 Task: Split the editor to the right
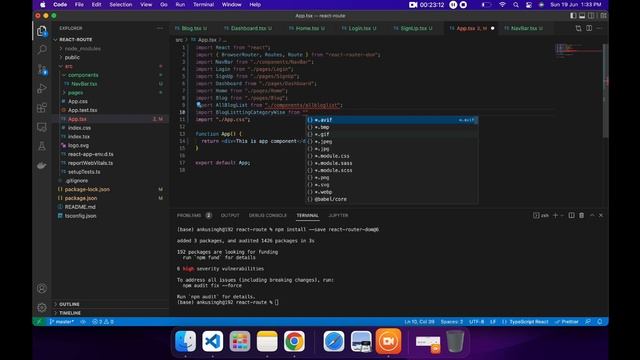tap(589, 28)
